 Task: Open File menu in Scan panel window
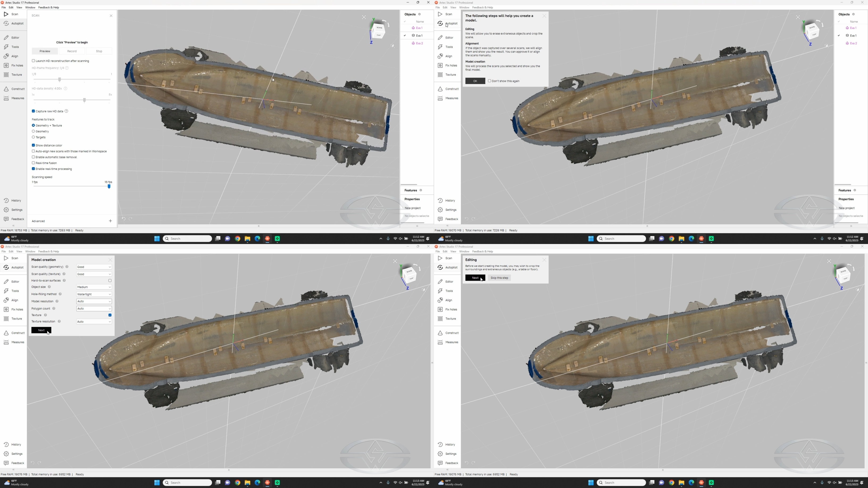[3, 7]
